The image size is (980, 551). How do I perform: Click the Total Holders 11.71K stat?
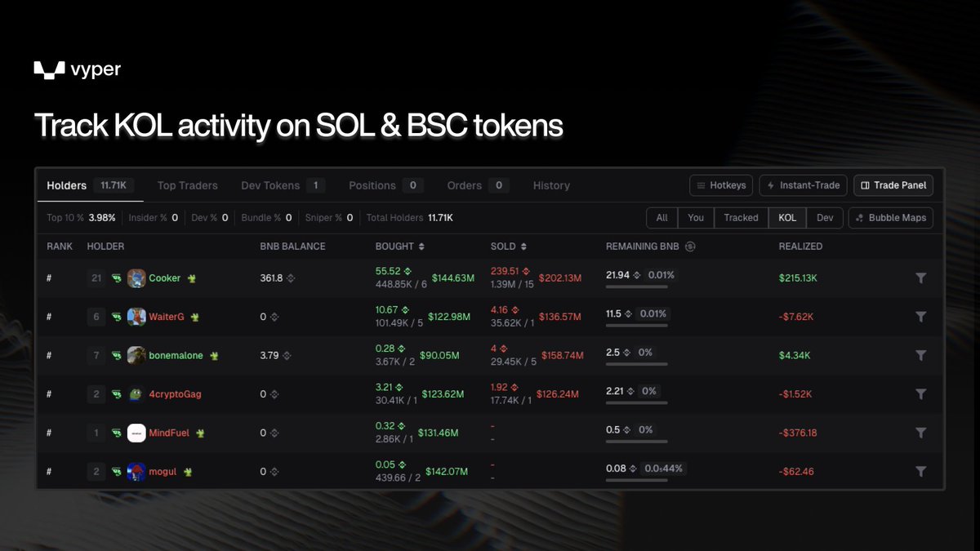tap(409, 218)
